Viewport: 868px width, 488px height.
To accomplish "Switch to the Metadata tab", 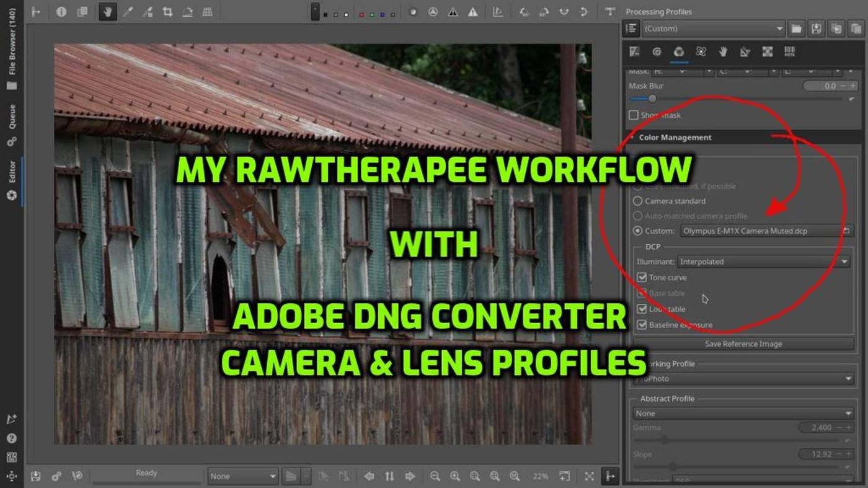I will tap(790, 52).
